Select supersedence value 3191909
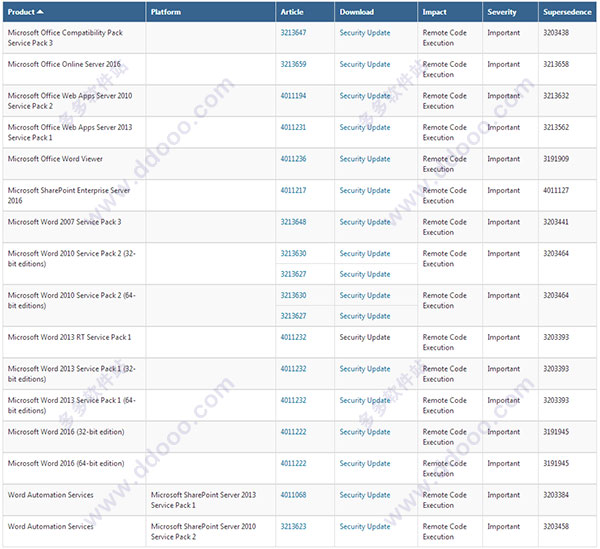Image resolution: width=600 pixels, height=549 pixels. tap(556, 159)
